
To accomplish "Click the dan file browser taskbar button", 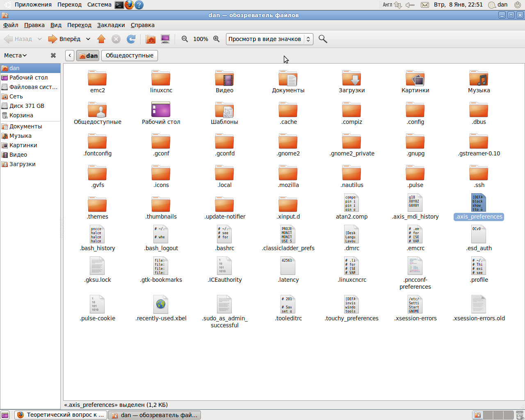I will point(154,415).
